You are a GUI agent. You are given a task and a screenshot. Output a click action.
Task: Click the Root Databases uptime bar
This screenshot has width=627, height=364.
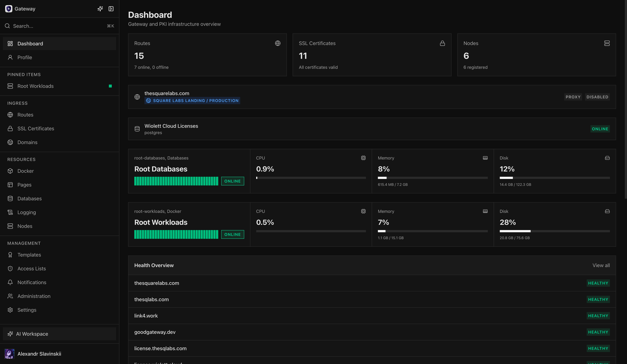pyautogui.click(x=176, y=181)
